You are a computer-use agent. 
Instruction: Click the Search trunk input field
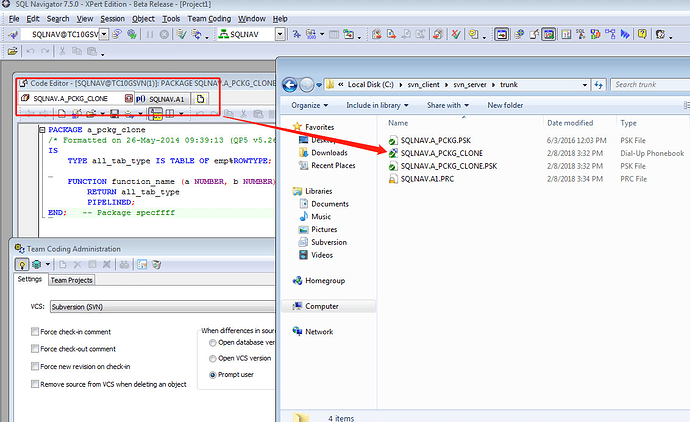650,85
